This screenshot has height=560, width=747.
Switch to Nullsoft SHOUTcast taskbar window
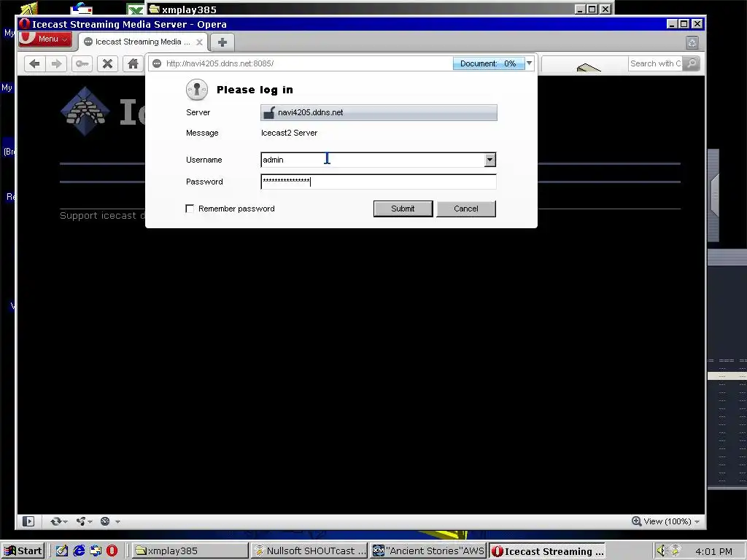[x=309, y=551]
